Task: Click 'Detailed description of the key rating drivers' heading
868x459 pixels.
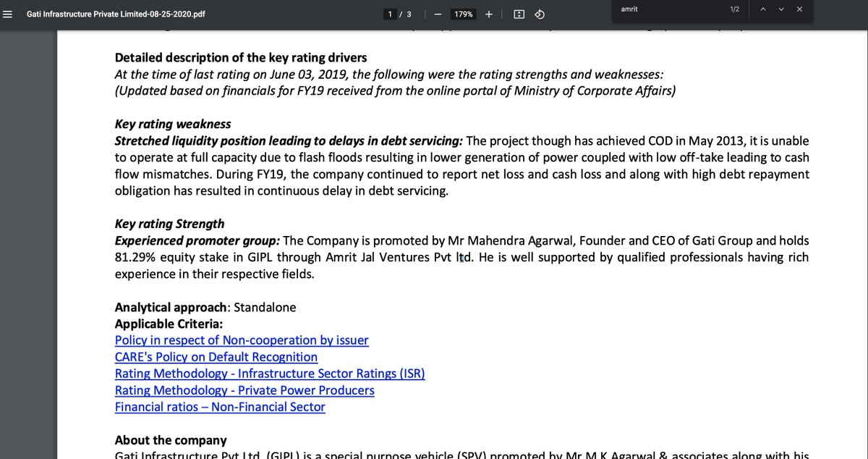Action: (x=241, y=58)
